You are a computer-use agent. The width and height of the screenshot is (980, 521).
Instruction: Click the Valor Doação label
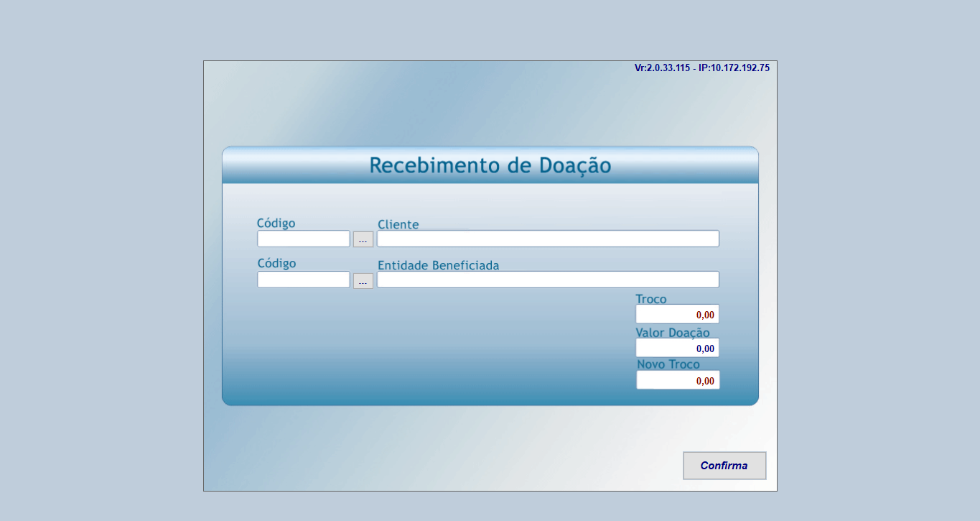673,333
